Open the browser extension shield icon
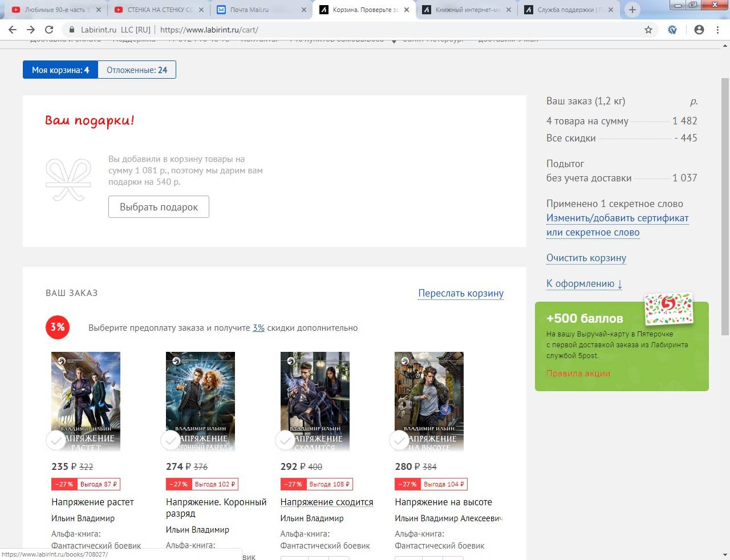This screenshot has width=730, height=560. click(672, 30)
